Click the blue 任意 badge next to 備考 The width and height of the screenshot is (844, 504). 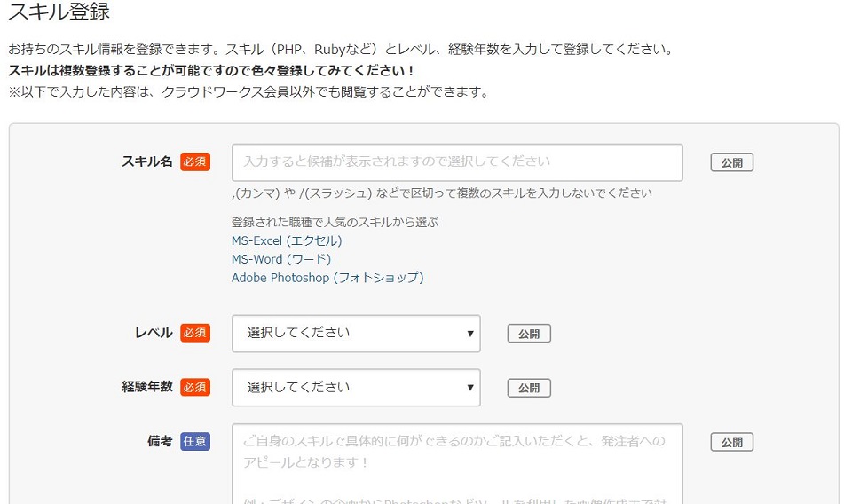(x=195, y=442)
